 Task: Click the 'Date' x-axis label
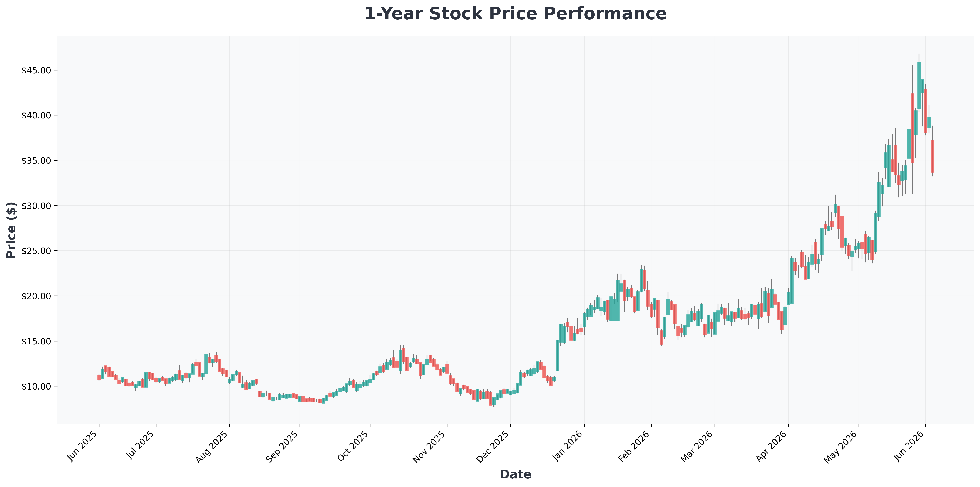pos(515,474)
